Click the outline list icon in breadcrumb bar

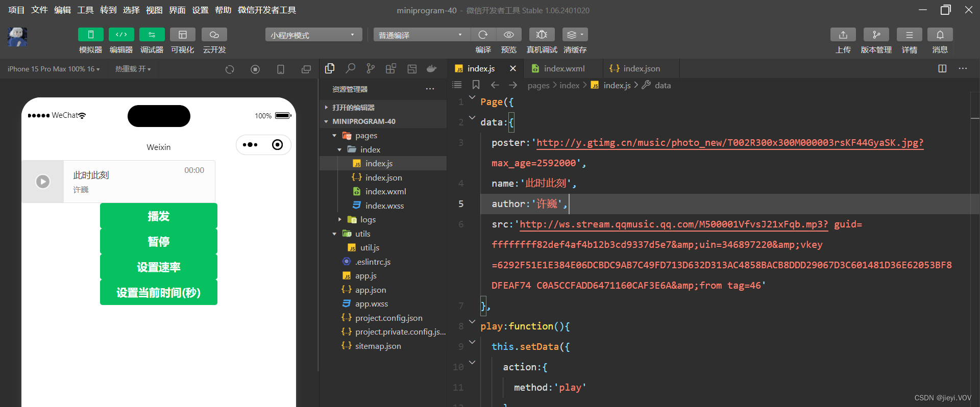point(457,85)
